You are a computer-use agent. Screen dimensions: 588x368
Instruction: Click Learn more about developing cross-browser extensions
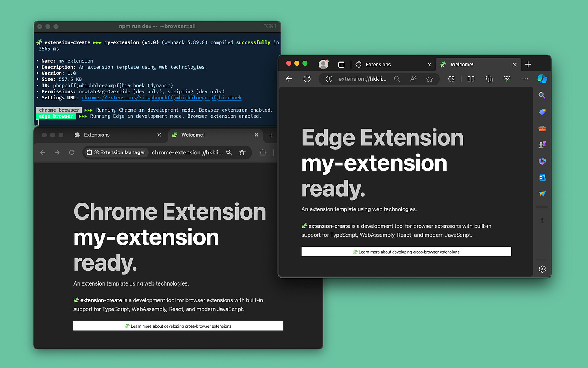point(406,252)
